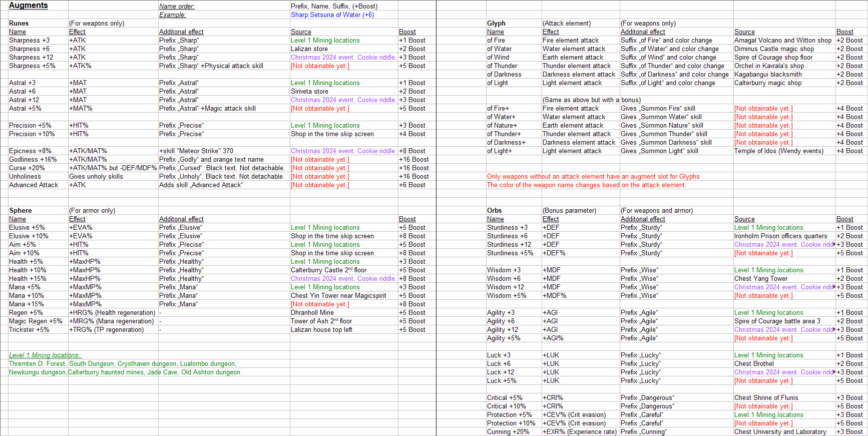Click the underlined 'Level 1 Mining locations:' heading
This screenshot has width=868, height=436.
coord(45,355)
